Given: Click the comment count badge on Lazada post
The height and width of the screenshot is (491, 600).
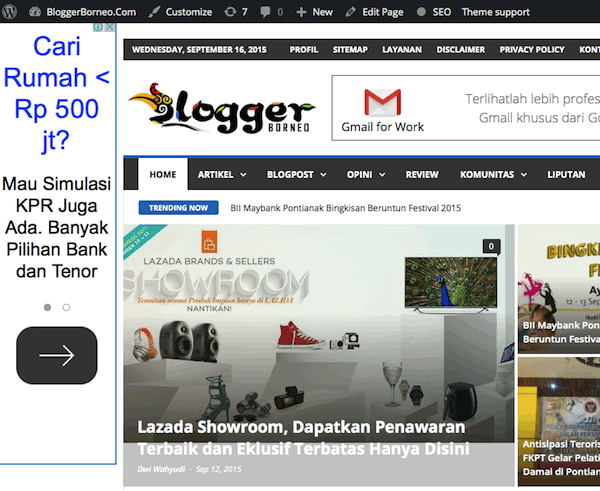Looking at the screenshot, I should [491, 246].
